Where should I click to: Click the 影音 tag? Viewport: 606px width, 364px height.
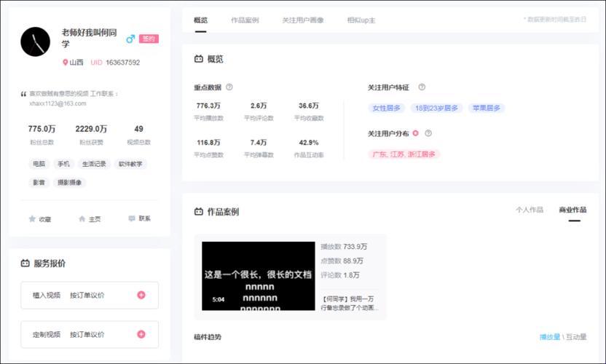[x=39, y=182]
